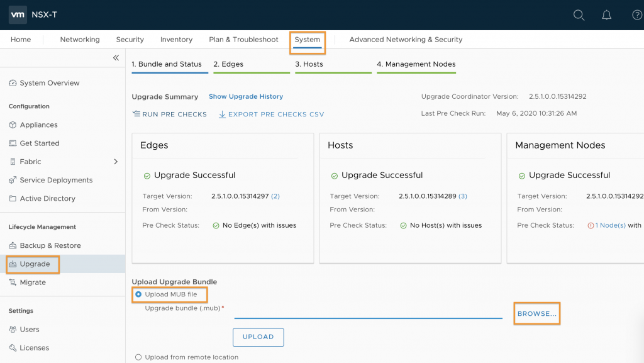The image size is (644, 363).
Task: Click Edges Upgrade Successful check icon
Action: tap(147, 176)
